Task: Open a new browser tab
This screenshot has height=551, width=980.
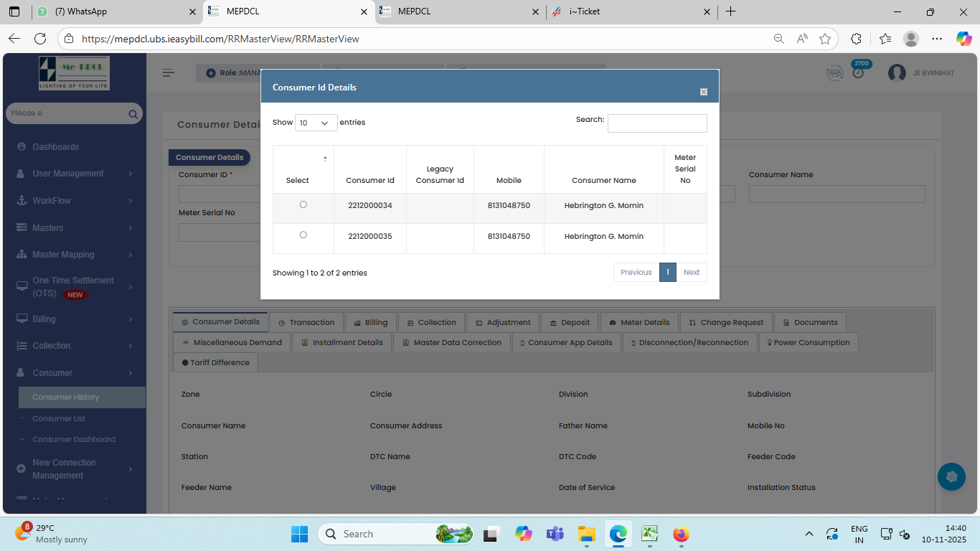Action: point(730,11)
